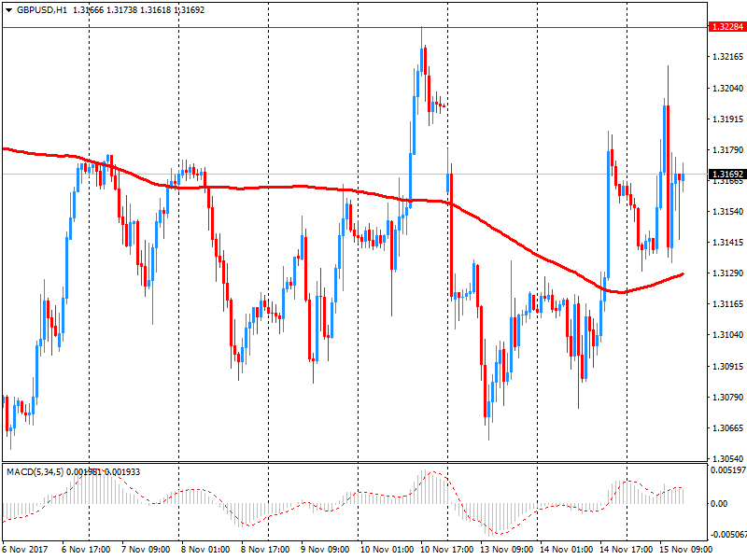Image resolution: width=747 pixels, height=560 pixels.
Task: Click the 1.32040 price scale value
Action: [x=727, y=88]
